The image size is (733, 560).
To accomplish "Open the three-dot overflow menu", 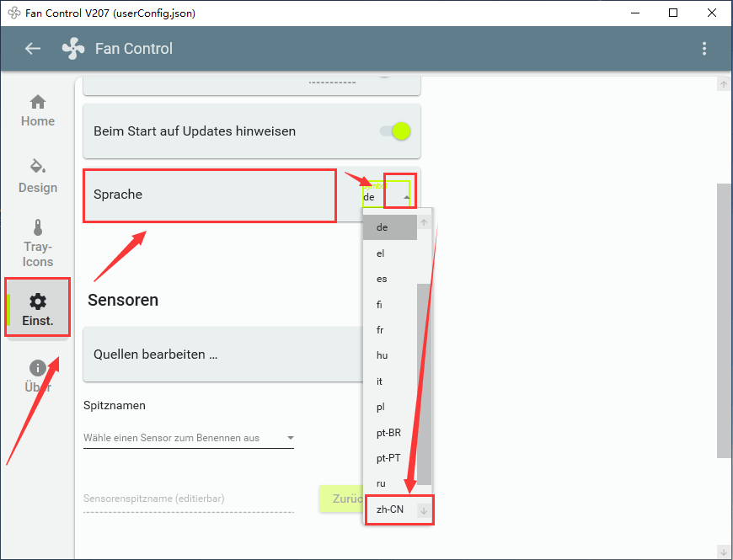I will coord(704,49).
